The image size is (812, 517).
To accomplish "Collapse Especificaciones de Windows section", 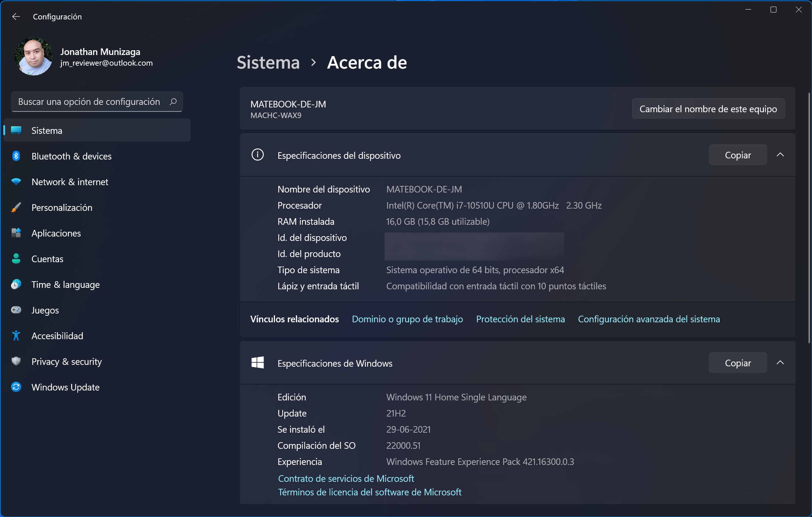I will click(780, 363).
